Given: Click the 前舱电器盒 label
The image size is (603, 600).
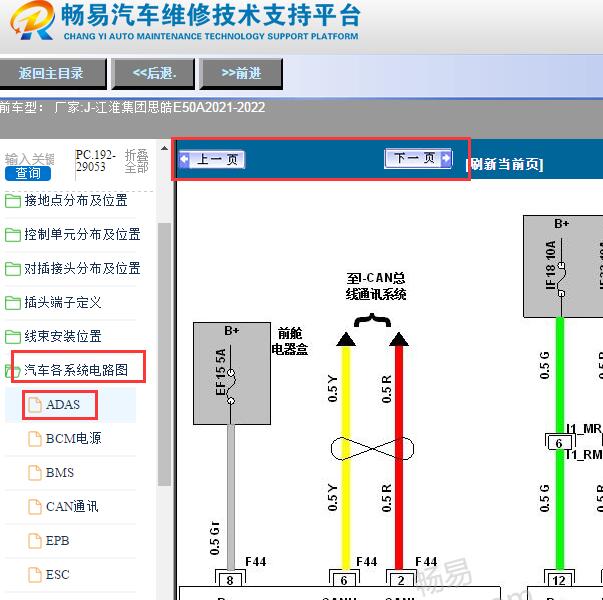Looking at the screenshot, I should [x=290, y=341].
